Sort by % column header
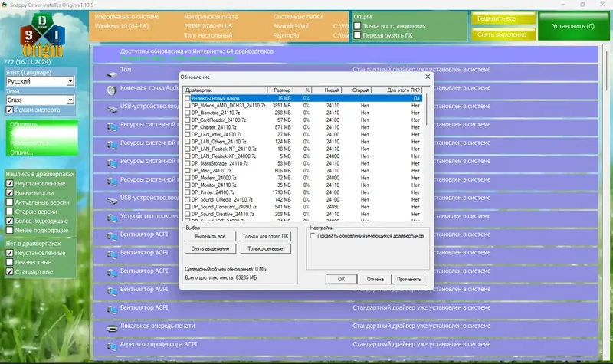The width and height of the screenshot is (613, 364). [x=303, y=90]
